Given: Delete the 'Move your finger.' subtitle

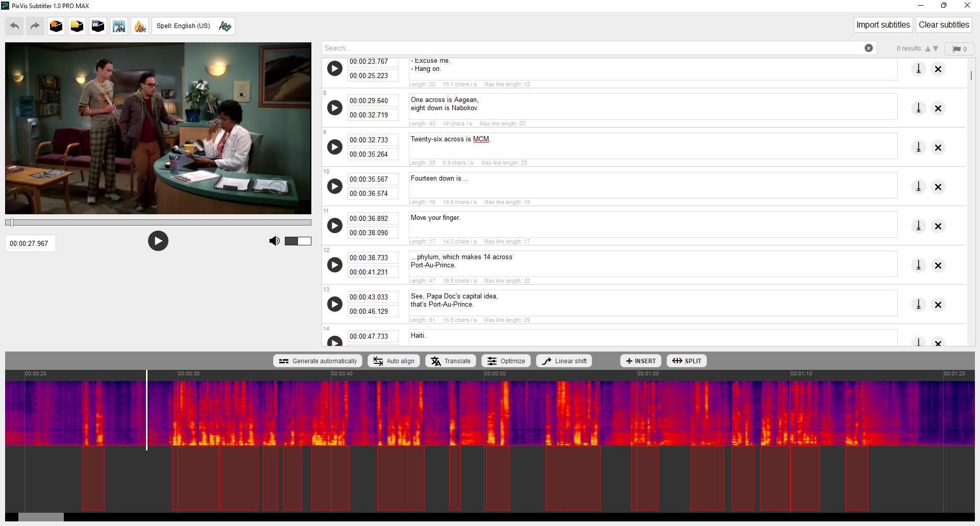Looking at the screenshot, I should [938, 226].
